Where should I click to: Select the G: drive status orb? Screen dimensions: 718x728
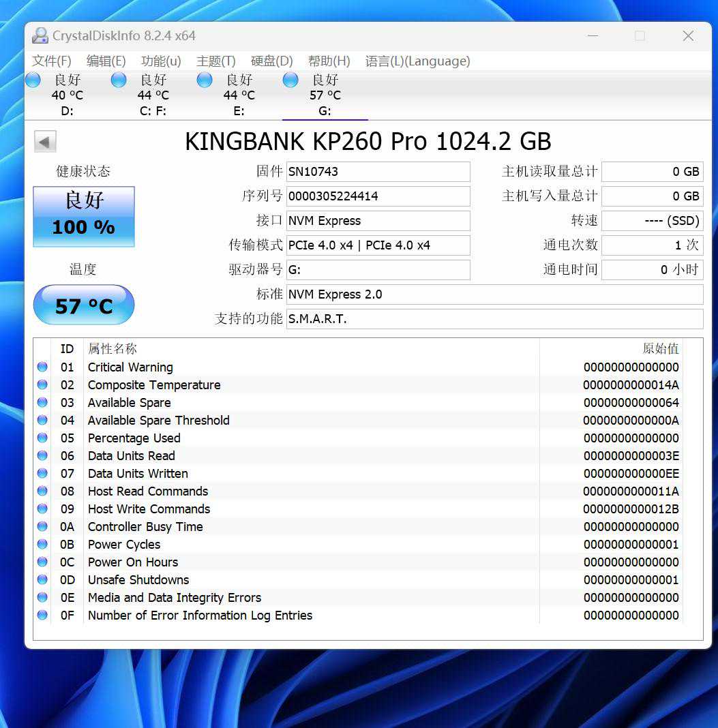(x=290, y=80)
